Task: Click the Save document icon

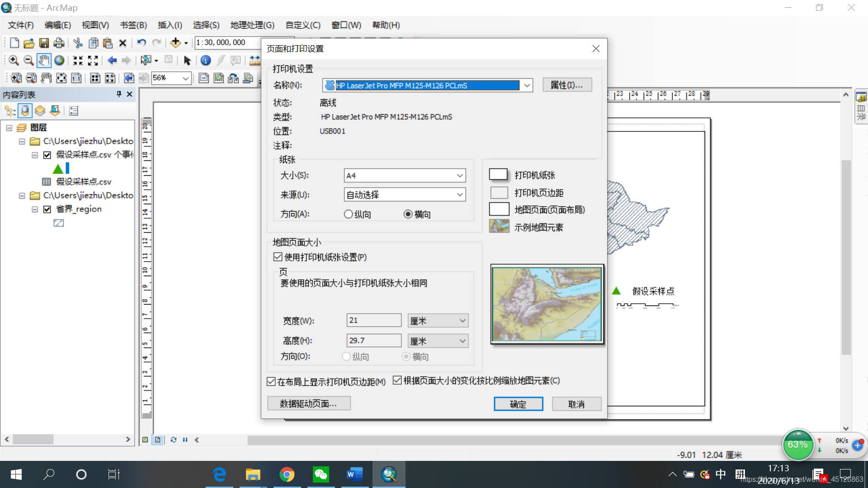Action: click(44, 43)
